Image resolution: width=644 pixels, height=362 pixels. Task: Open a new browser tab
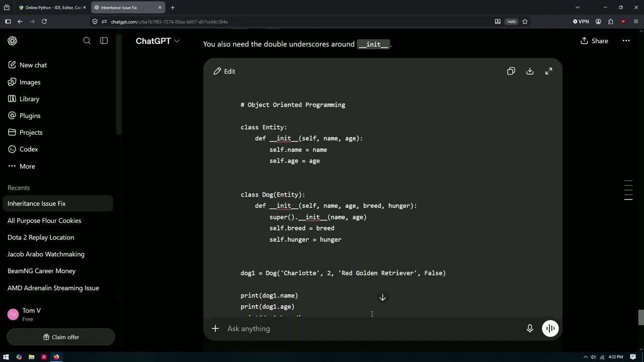173,8
